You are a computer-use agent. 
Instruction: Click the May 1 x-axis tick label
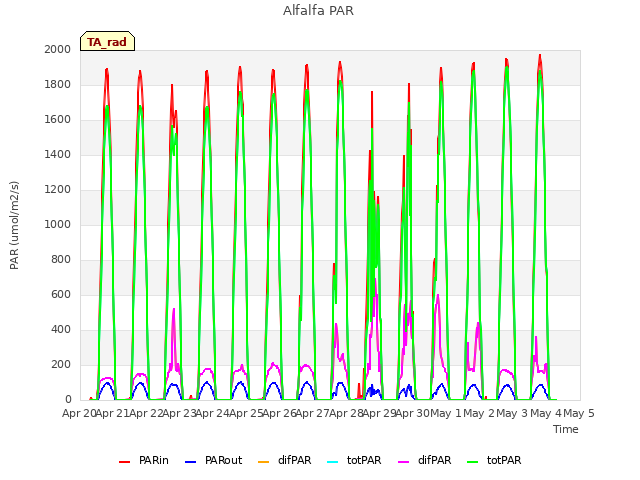click(446, 413)
